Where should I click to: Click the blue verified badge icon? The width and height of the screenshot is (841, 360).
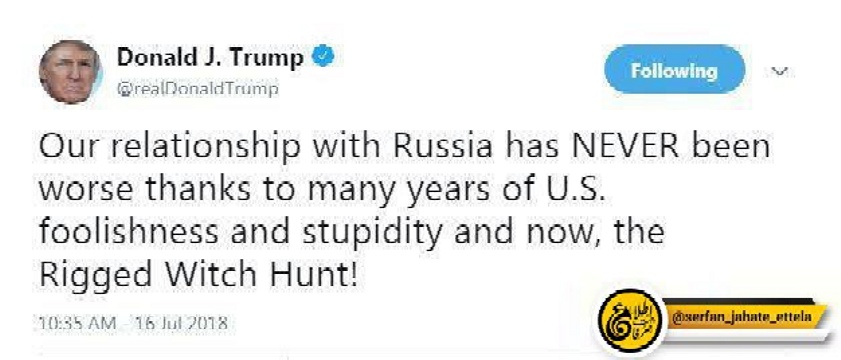pyautogui.click(x=323, y=57)
